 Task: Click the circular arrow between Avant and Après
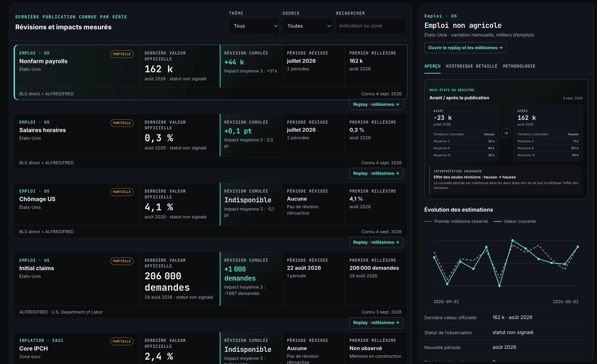pyautogui.click(x=506, y=133)
